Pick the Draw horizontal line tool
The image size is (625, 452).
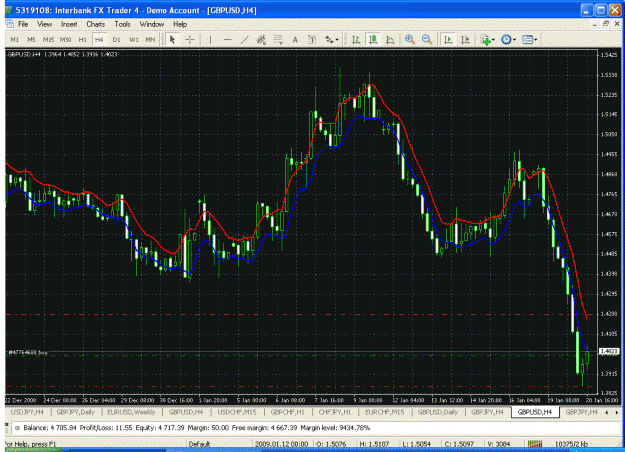coord(228,39)
